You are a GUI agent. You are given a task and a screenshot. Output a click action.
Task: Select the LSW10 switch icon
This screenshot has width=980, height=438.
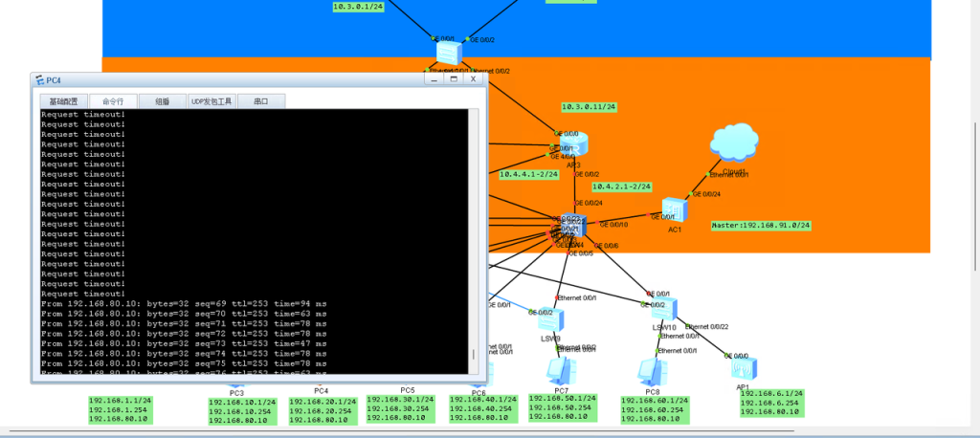[x=660, y=309]
